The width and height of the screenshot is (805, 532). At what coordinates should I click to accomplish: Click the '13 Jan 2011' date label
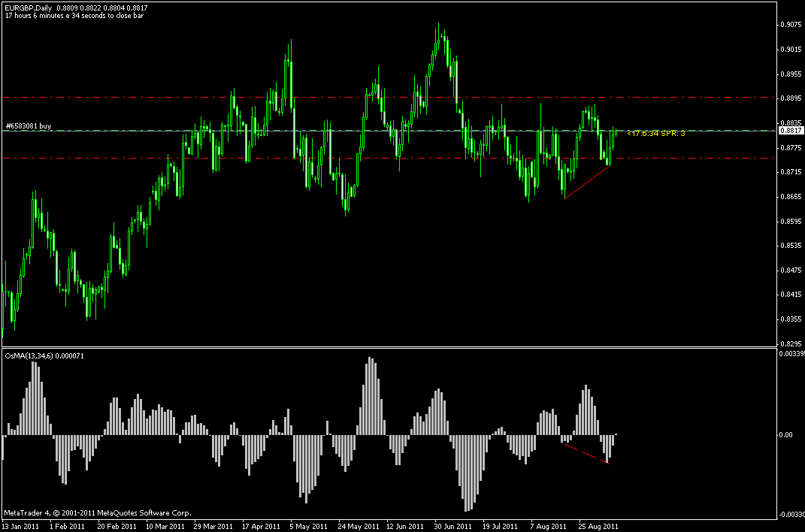coord(20,526)
